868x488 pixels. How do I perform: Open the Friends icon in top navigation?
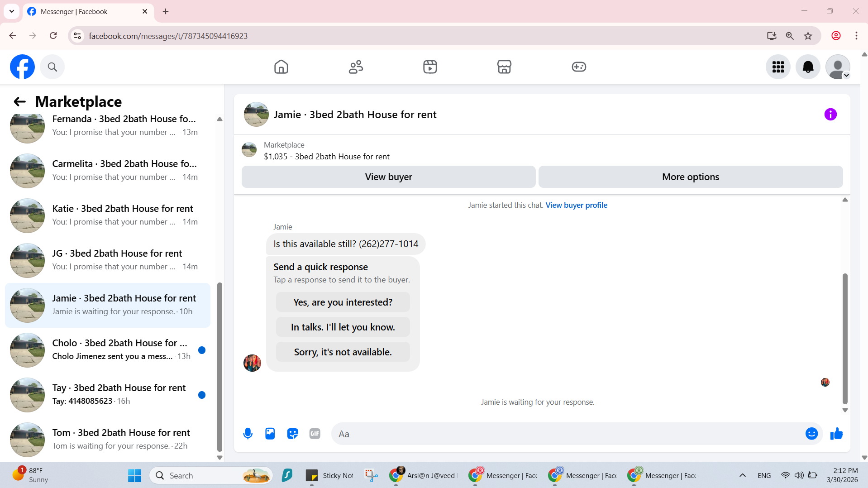pos(356,67)
